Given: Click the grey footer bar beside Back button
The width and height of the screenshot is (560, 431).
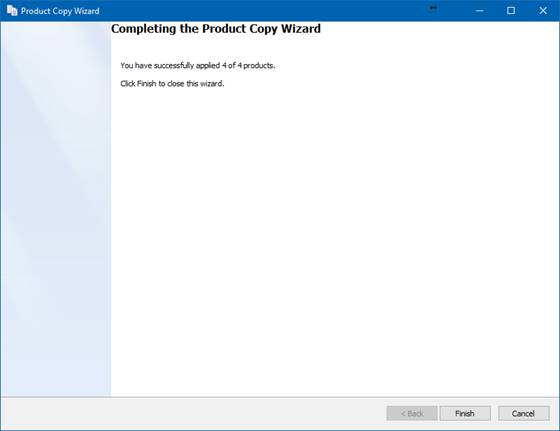Looking at the screenshot, I should [193, 413].
